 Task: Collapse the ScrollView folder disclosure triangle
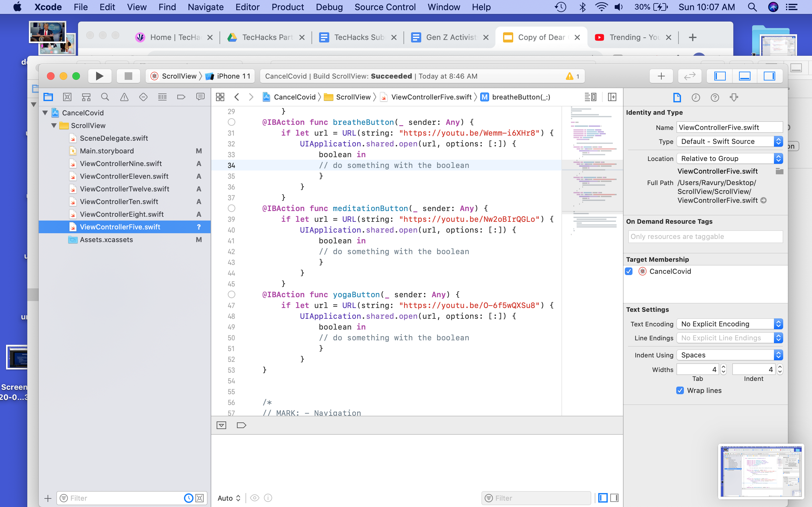point(54,125)
